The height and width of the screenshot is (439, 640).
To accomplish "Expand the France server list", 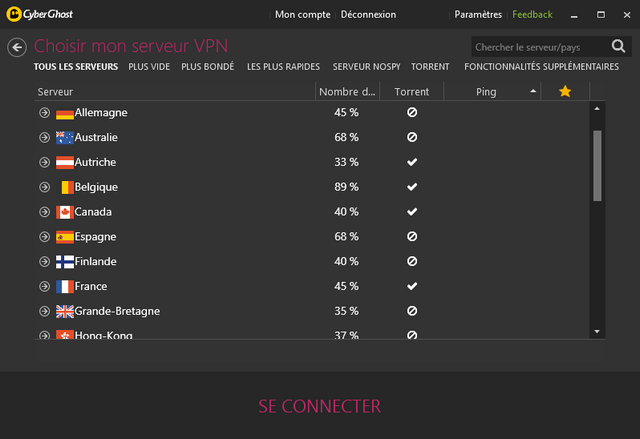I will pyautogui.click(x=44, y=286).
